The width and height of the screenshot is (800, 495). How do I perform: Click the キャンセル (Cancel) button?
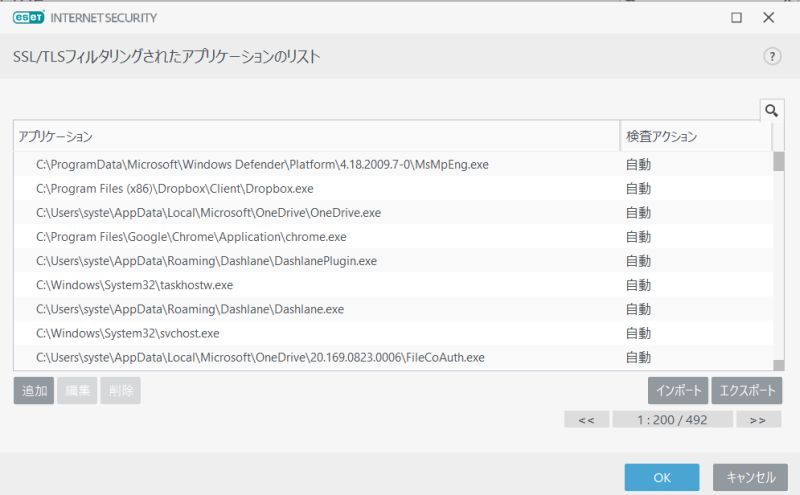pos(751,478)
